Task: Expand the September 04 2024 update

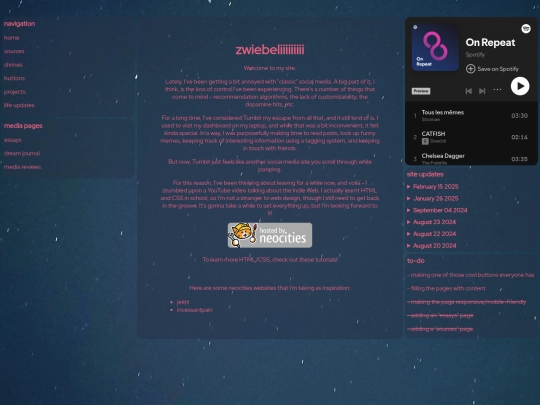Action: [437, 210]
